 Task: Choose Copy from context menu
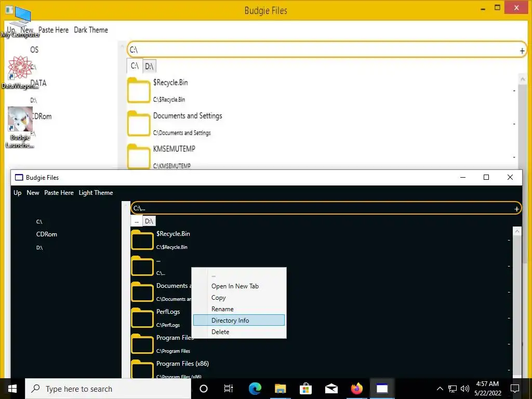click(x=219, y=298)
